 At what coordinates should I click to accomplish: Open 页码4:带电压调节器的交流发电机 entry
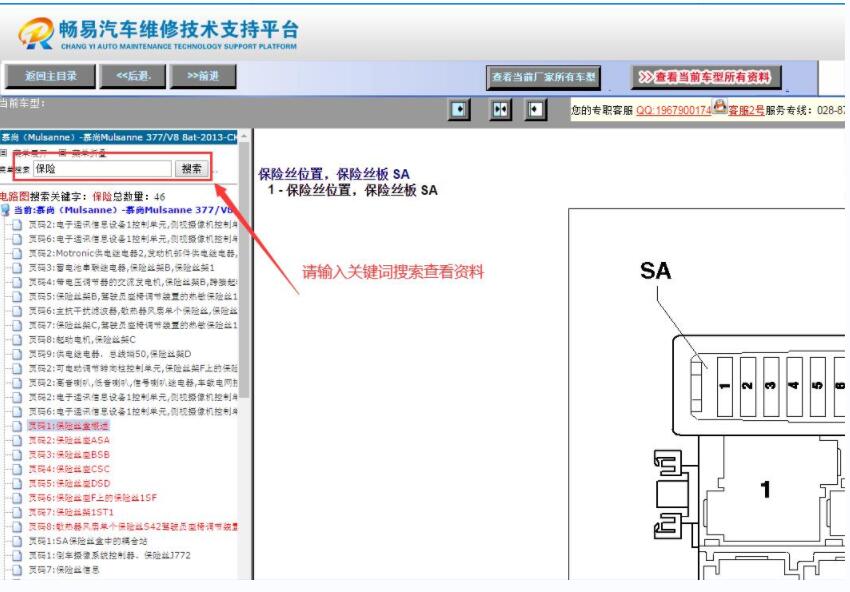coord(133,282)
